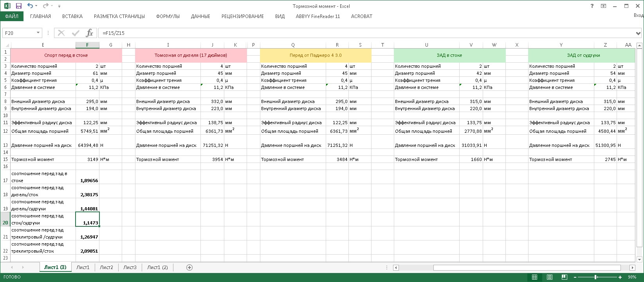The width and height of the screenshot is (644, 282).
Task: Expand the Name Box dropdown
Action: pos(38,33)
